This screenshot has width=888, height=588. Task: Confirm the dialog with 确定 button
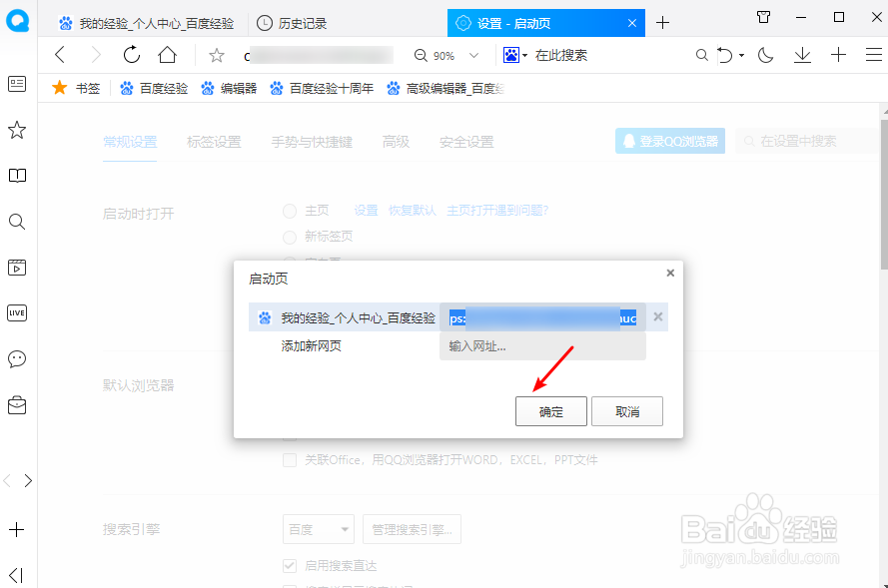[550, 410]
